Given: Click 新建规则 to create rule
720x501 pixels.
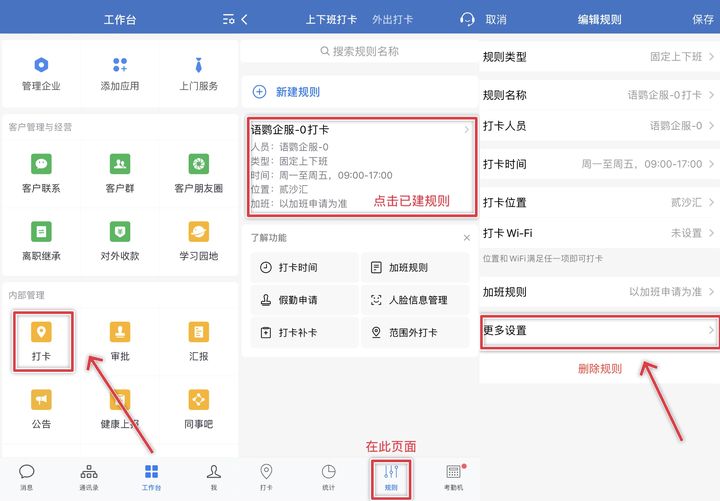Looking at the screenshot, I should point(299,92).
